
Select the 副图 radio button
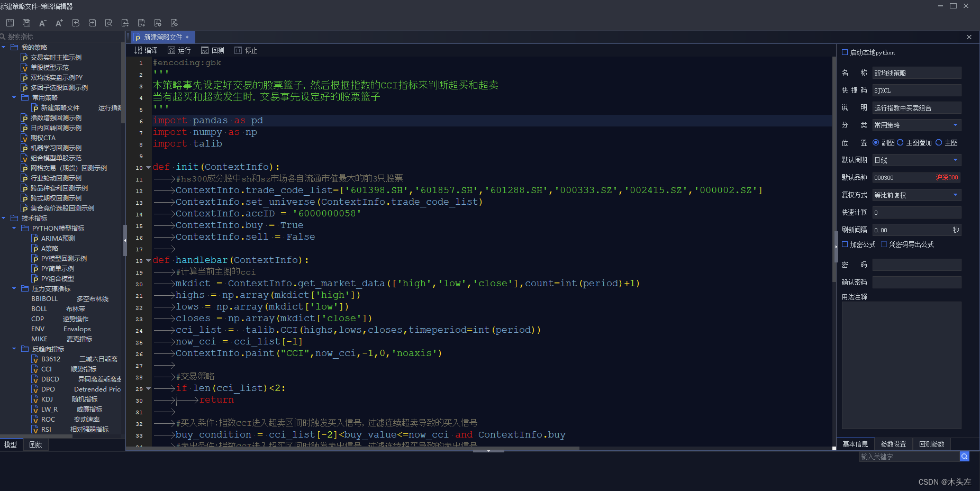pyautogui.click(x=876, y=142)
